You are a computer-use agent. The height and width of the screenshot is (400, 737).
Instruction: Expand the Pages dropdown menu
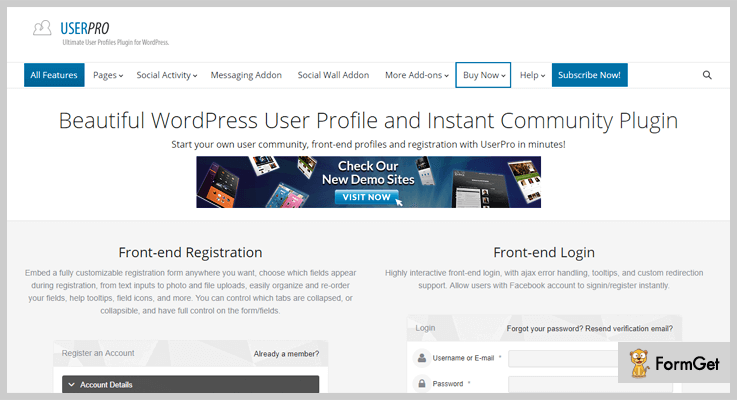108,75
